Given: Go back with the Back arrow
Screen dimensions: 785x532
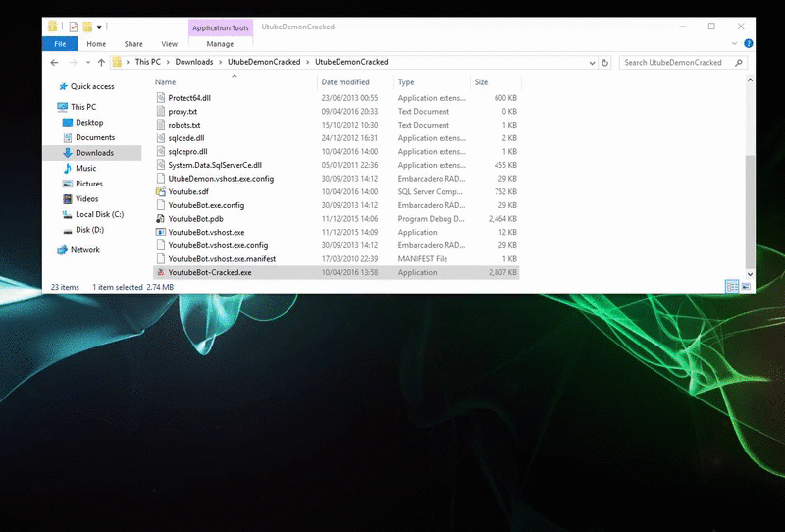Looking at the screenshot, I should pyautogui.click(x=54, y=63).
